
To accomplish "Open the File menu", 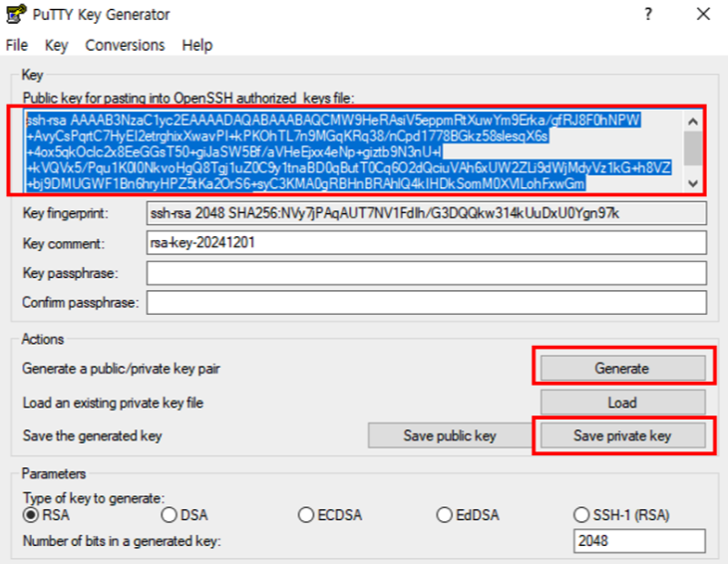I will point(17,45).
